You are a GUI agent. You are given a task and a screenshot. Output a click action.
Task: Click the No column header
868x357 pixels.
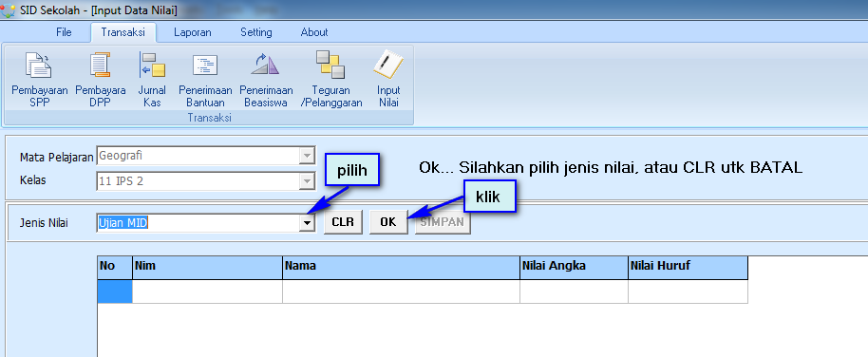[115, 267]
